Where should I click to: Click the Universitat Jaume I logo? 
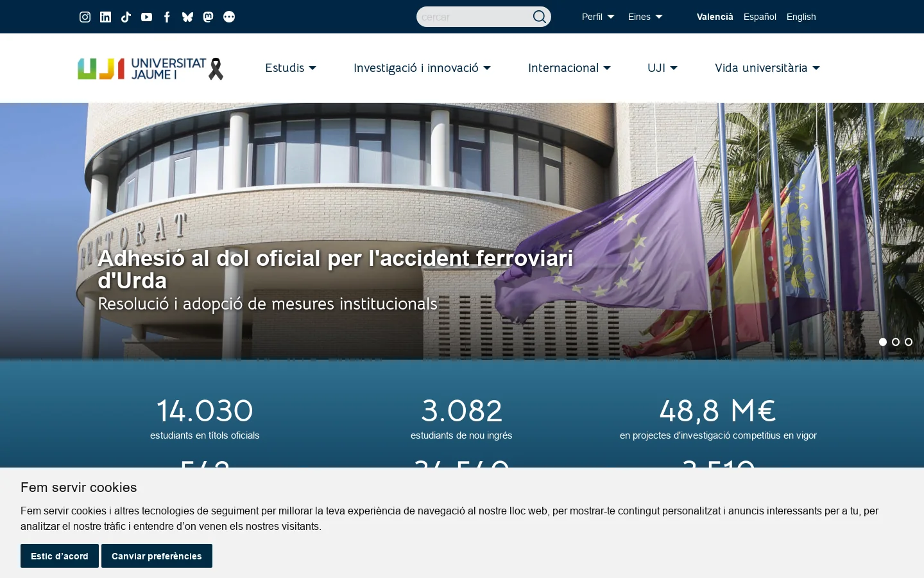point(151,69)
